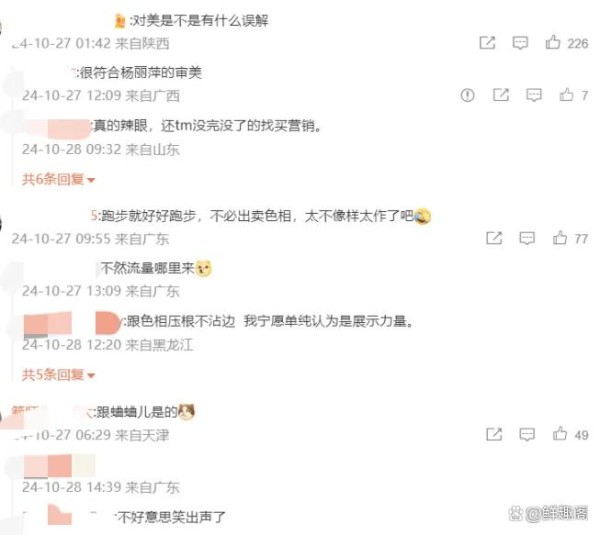Comment on the 06:29 Tianjin post
This screenshot has width=600, height=535.
pyautogui.click(x=527, y=434)
